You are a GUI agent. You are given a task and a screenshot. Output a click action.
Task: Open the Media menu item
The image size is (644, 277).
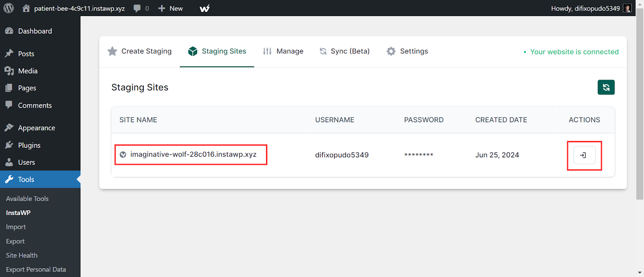click(x=40, y=71)
